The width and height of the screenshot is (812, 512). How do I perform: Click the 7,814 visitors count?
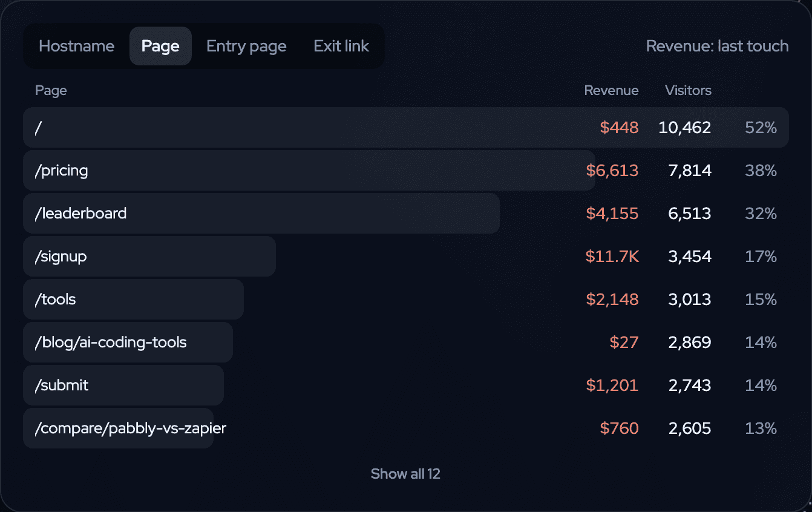pyautogui.click(x=690, y=171)
